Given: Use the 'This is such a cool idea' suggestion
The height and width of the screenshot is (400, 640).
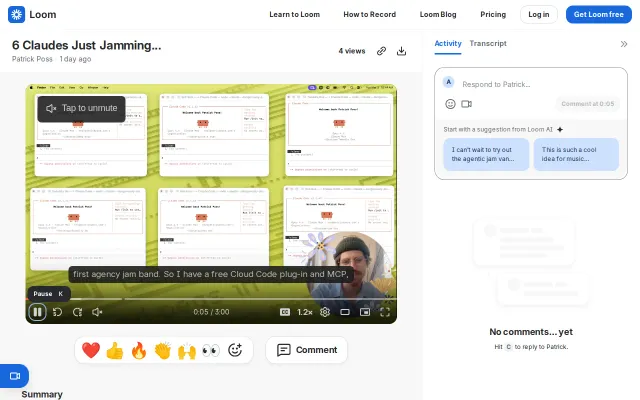Looking at the screenshot, I should point(576,154).
